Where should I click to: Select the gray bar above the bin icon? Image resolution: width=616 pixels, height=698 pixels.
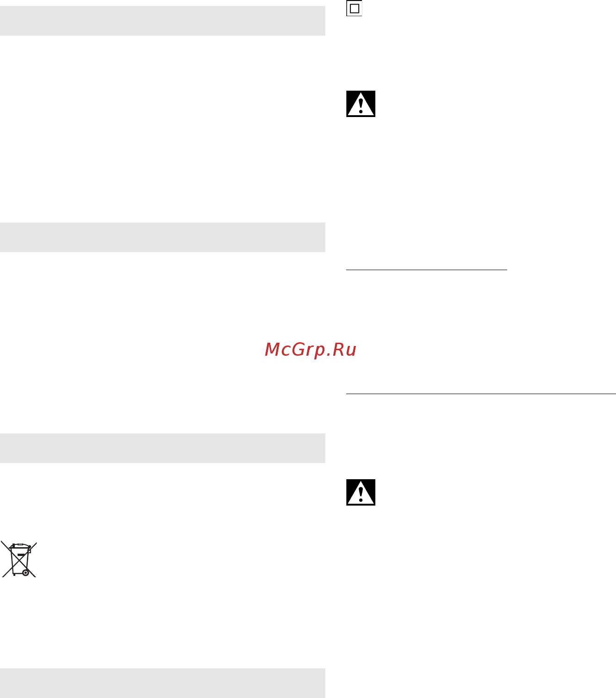click(162, 448)
